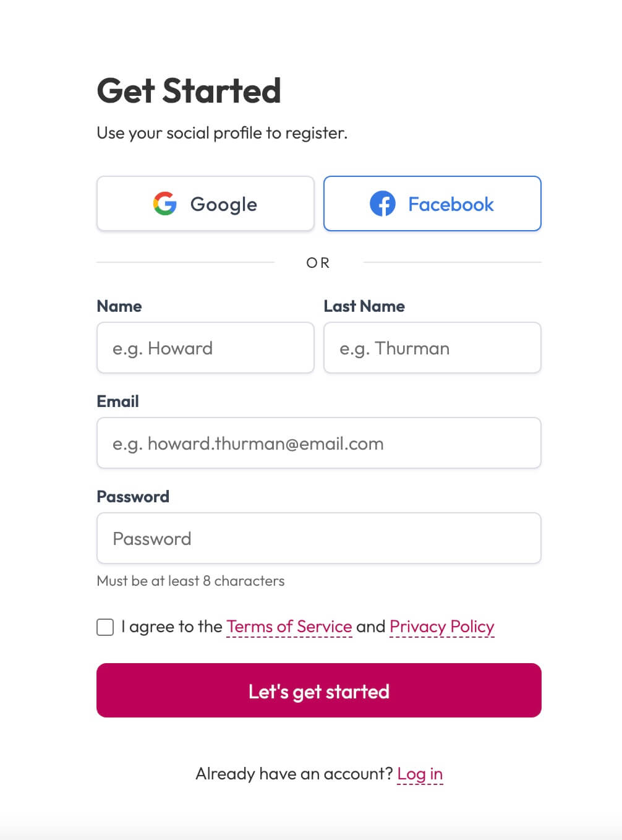
Task: Click the password length hint text
Action: click(x=190, y=581)
